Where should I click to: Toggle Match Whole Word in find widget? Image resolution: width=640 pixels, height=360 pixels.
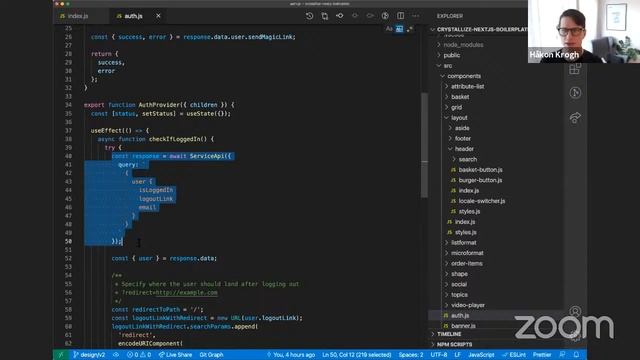click(x=399, y=29)
